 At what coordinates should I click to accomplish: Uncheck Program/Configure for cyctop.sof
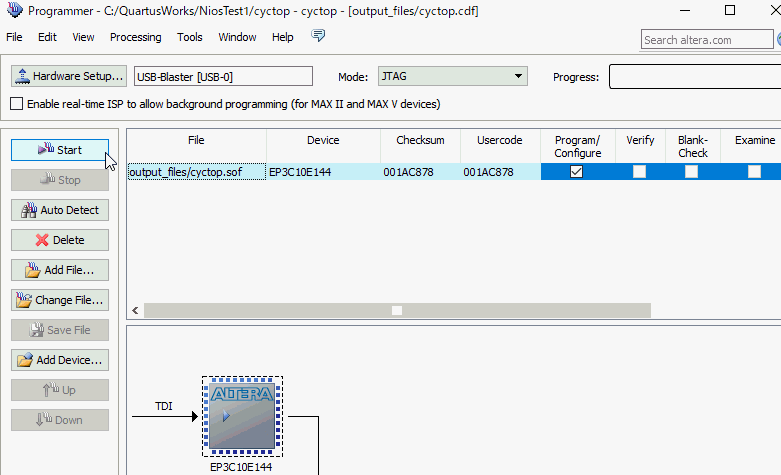[x=576, y=172]
